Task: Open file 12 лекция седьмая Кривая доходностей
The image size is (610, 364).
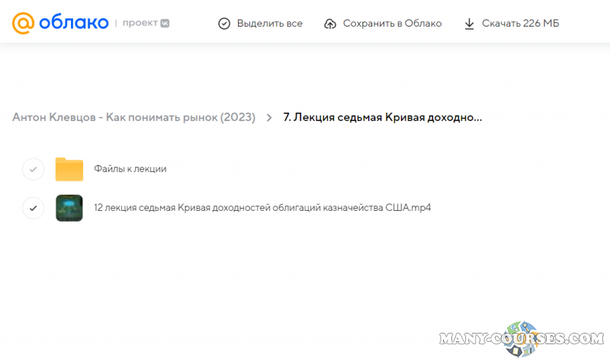Action: click(x=262, y=207)
